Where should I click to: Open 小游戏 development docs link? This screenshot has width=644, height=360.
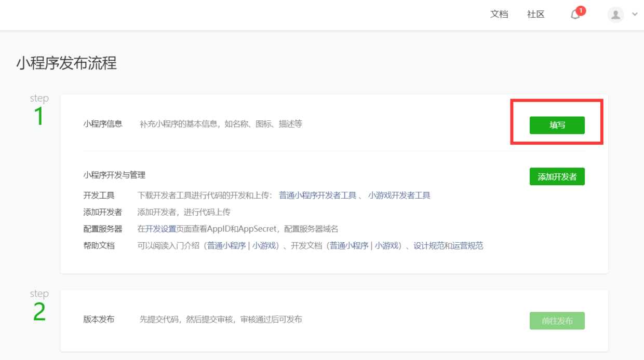tap(387, 246)
